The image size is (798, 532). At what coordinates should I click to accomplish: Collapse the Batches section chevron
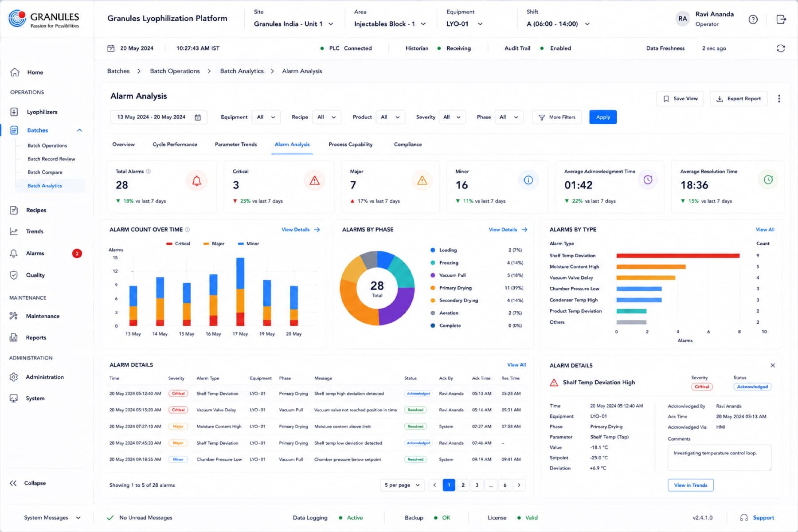click(79, 130)
